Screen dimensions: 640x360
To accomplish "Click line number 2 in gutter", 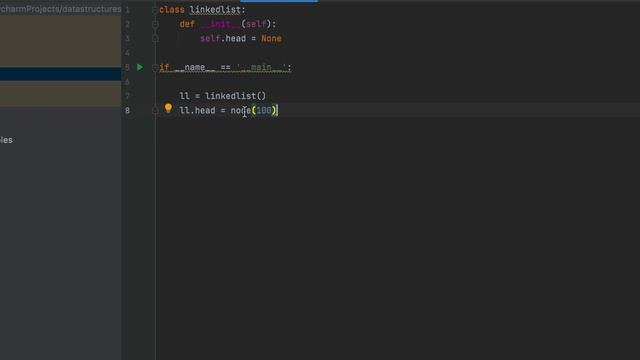I will coord(127,24).
